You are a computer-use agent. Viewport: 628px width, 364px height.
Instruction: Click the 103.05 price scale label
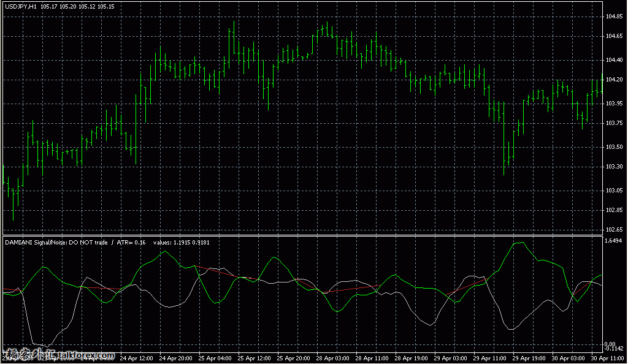[615, 191]
